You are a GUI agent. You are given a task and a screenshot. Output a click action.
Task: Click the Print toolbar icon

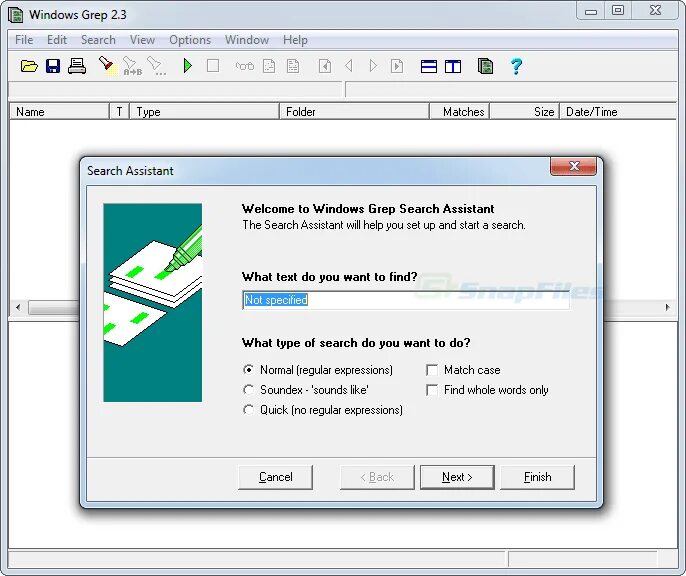point(77,66)
